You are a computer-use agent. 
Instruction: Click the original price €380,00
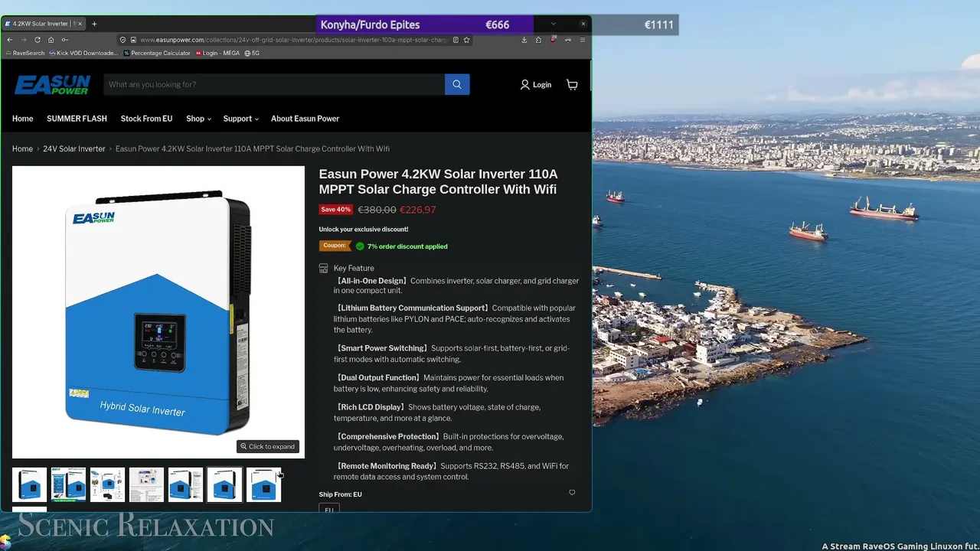click(377, 210)
